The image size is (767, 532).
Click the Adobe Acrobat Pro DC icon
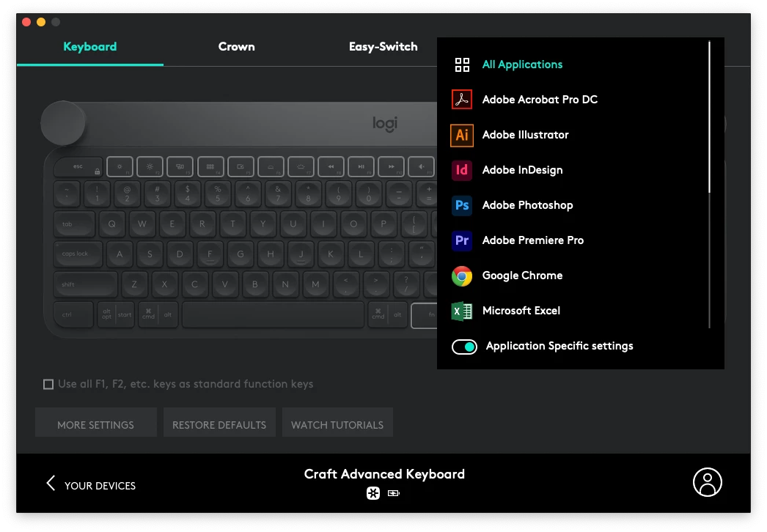coord(462,99)
